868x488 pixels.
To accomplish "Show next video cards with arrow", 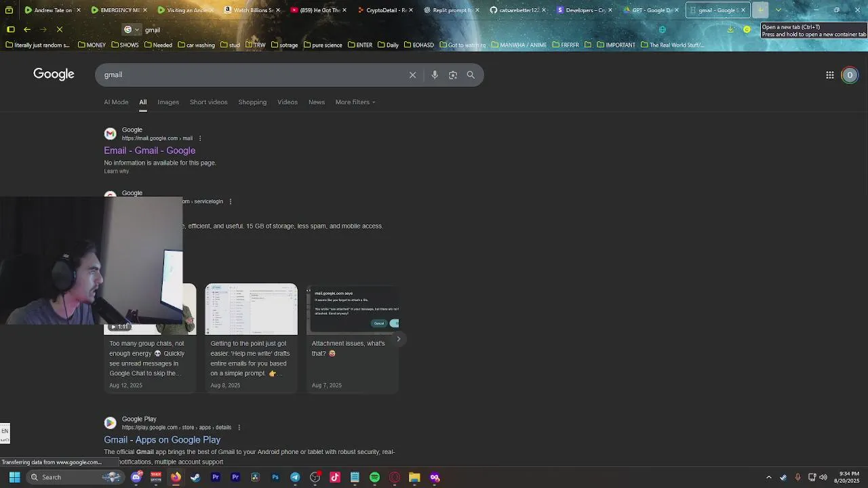I will pyautogui.click(x=399, y=339).
